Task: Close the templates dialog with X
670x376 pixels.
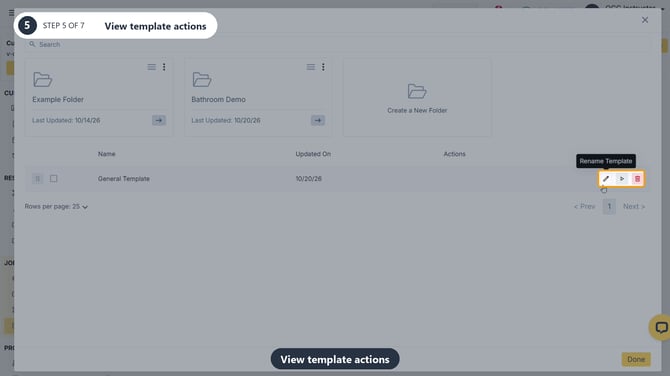Action: pyautogui.click(x=645, y=20)
